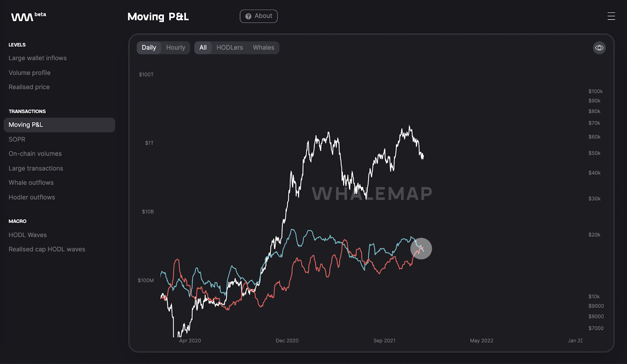Image resolution: width=627 pixels, height=364 pixels.
Task: Switch to the Whales tab
Action: click(x=263, y=47)
